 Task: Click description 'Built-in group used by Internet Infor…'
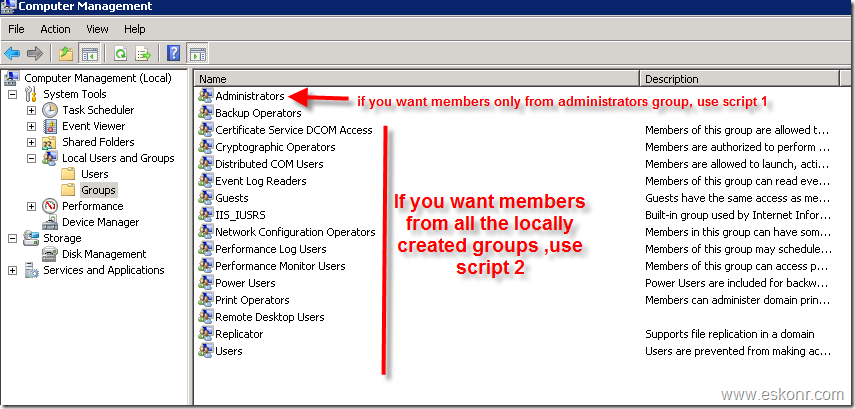pos(738,215)
